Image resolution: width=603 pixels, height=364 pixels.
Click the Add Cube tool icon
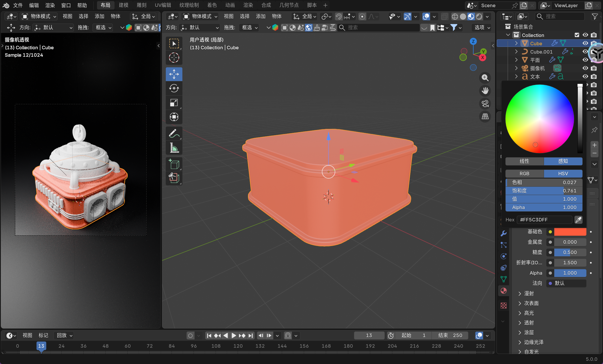174,164
